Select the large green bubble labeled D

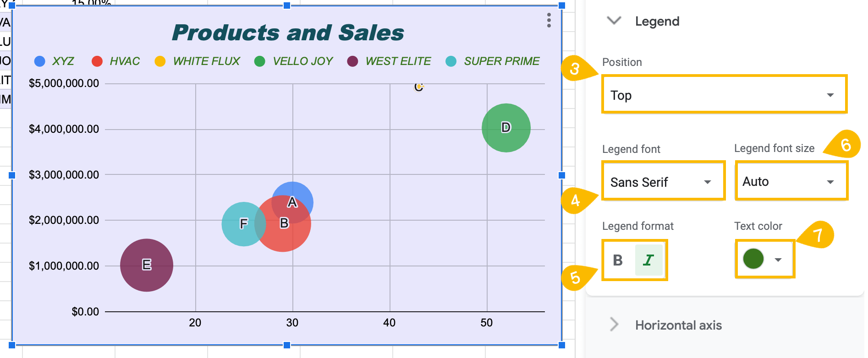[x=506, y=128]
